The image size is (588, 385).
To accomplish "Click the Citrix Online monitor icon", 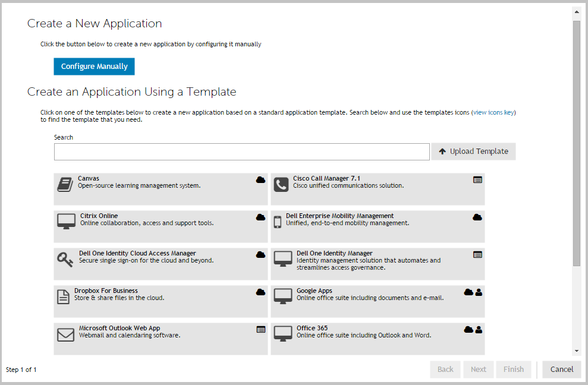I will tap(66, 222).
